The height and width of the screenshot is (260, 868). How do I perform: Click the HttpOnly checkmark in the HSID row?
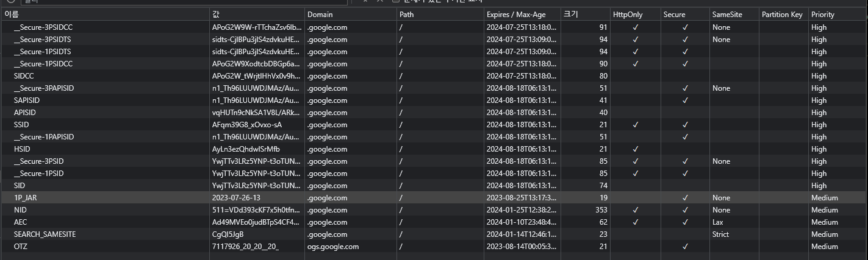(636, 149)
